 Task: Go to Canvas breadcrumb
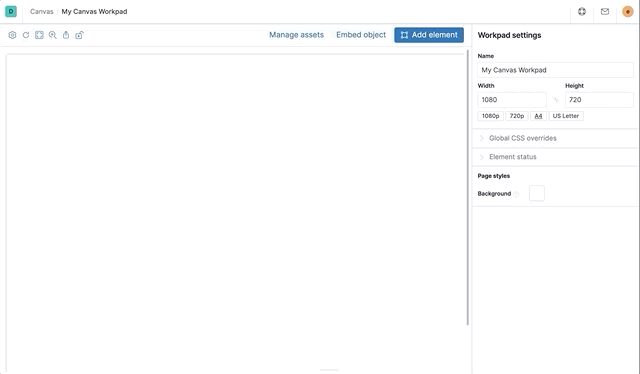[42, 11]
